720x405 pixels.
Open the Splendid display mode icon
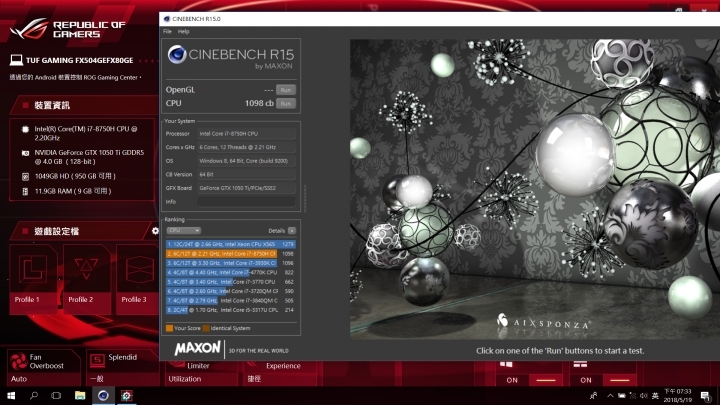point(97,360)
